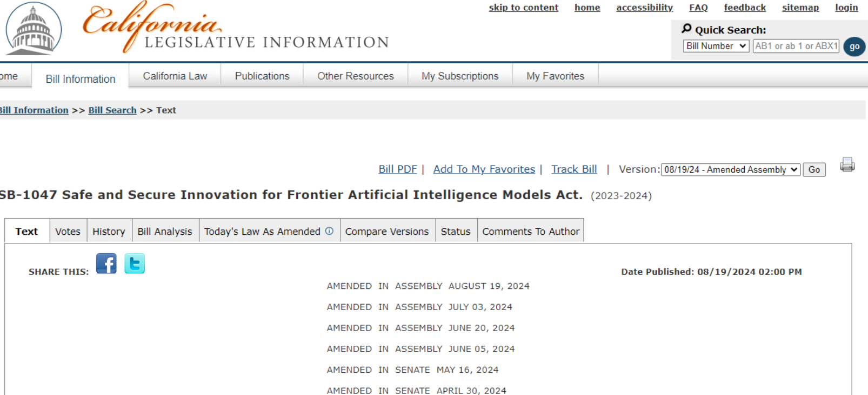Open the Bill Analysis tab
The height and width of the screenshot is (395, 868).
click(x=165, y=232)
